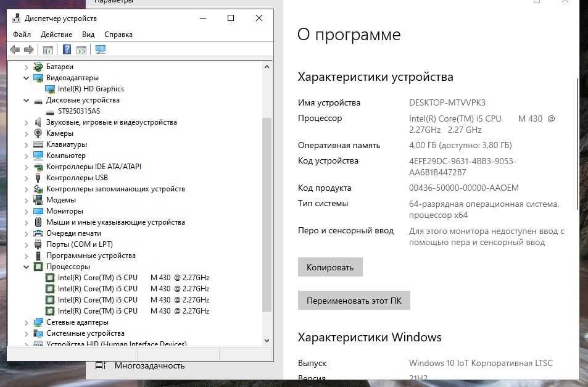Click the Модемы modem icon
The image size is (588, 387).
pyautogui.click(x=38, y=200)
